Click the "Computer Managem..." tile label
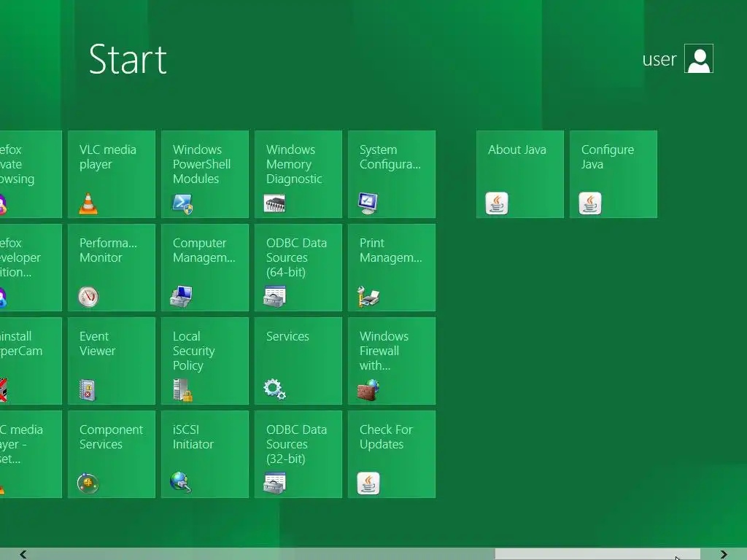 tap(204, 250)
